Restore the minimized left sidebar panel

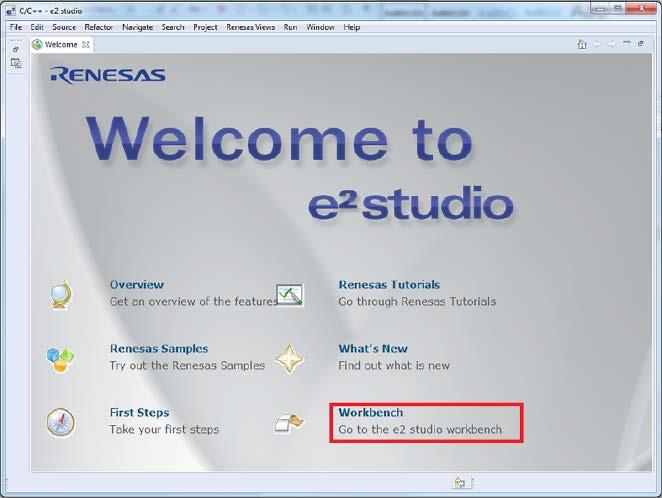coord(16,49)
